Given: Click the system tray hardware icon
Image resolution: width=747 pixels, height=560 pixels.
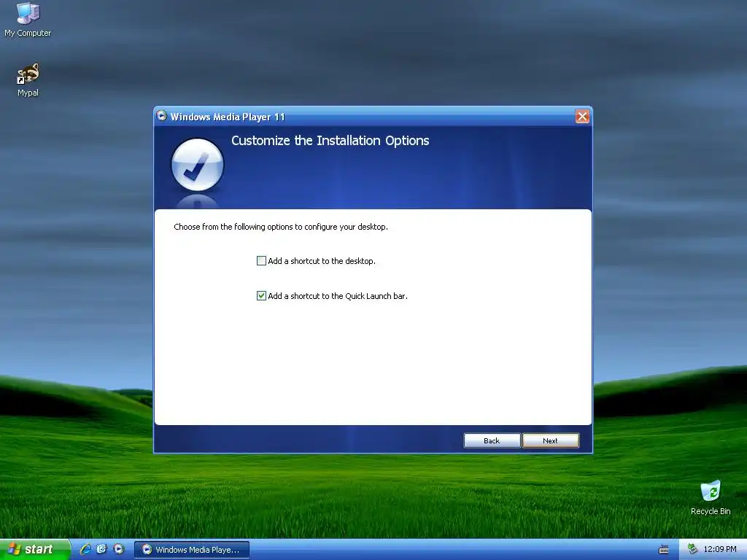Looking at the screenshot, I should 692,549.
